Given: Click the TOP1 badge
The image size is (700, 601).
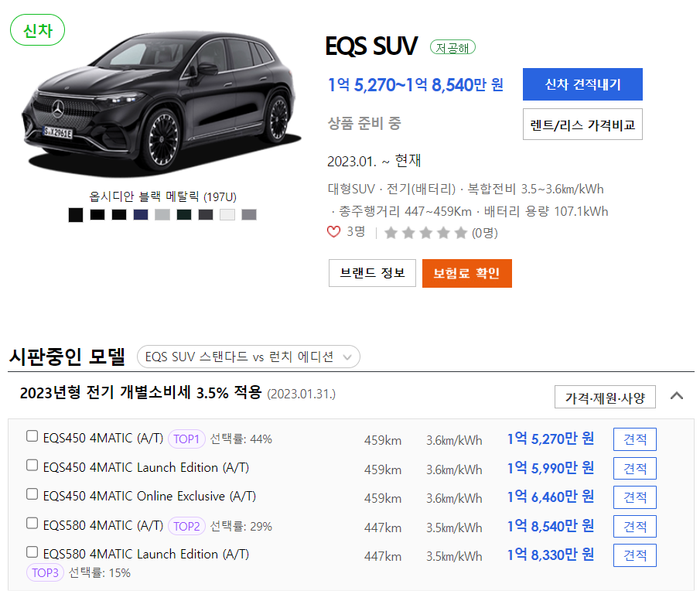Looking at the screenshot, I should point(186,439).
